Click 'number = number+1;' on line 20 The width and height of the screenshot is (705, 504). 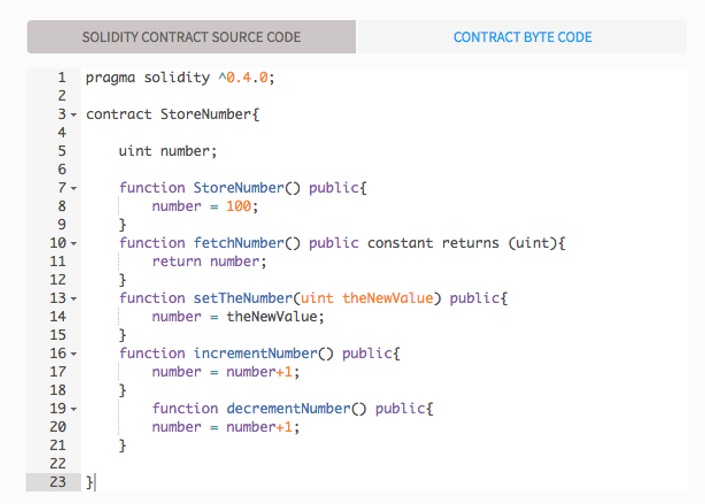point(226,427)
